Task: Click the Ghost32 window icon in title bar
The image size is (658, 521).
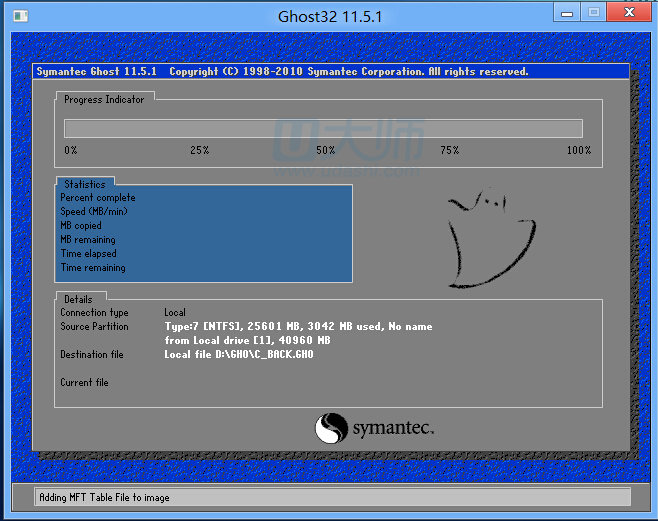Action: point(16,16)
